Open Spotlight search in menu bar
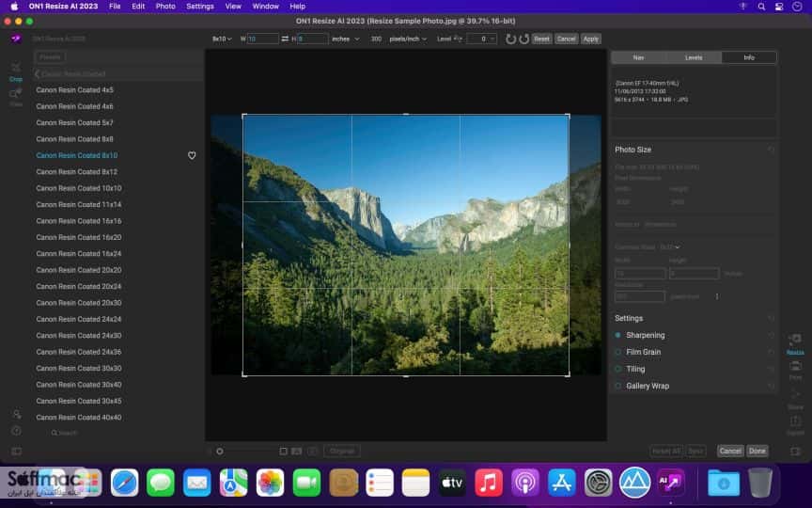 (761, 7)
